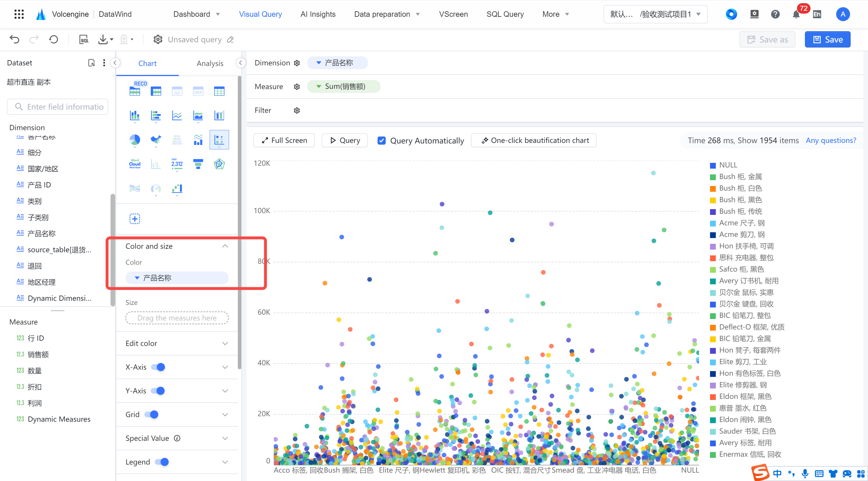Select the Word Cloud chart icon
Image resolution: width=868 pixels, height=481 pixels.
[x=135, y=164]
